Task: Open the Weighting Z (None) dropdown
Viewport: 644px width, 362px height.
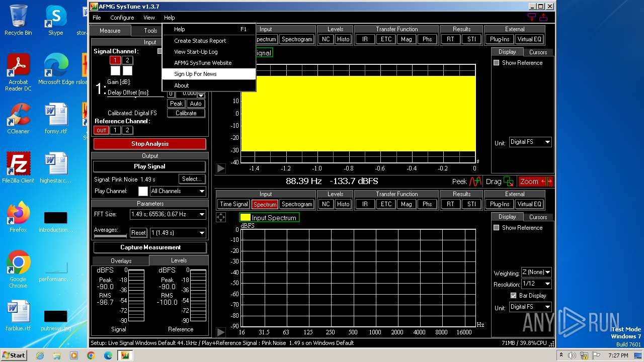Action: (536, 272)
